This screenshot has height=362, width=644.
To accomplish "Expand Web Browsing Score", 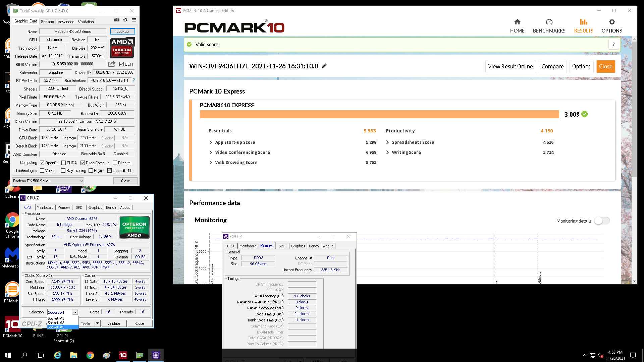I will point(211,163).
